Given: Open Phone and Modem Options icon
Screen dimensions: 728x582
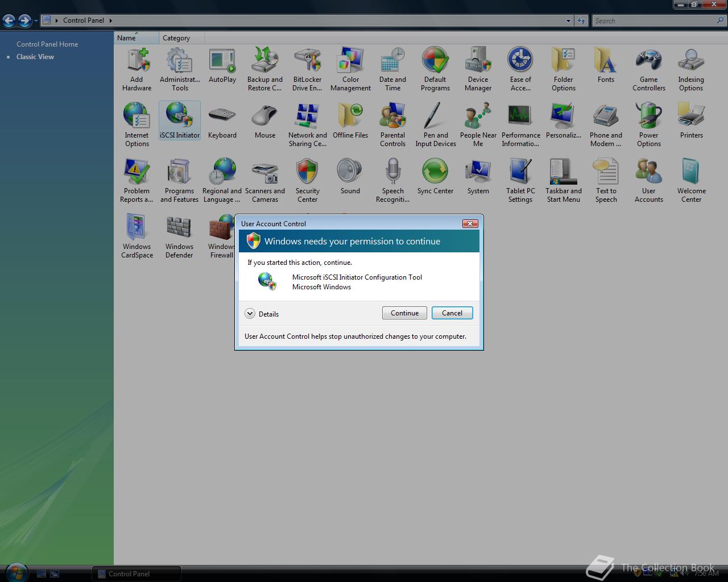Looking at the screenshot, I should click(x=606, y=125).
